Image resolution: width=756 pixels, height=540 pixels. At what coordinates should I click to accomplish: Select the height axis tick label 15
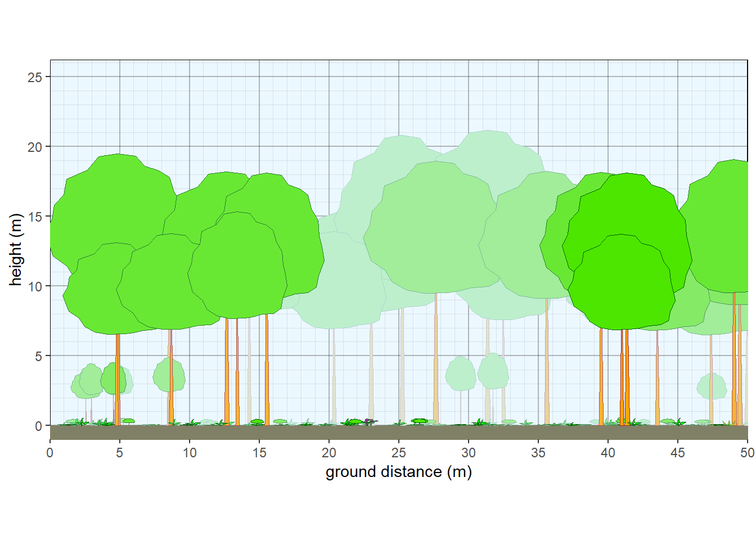tap(35, 217)
